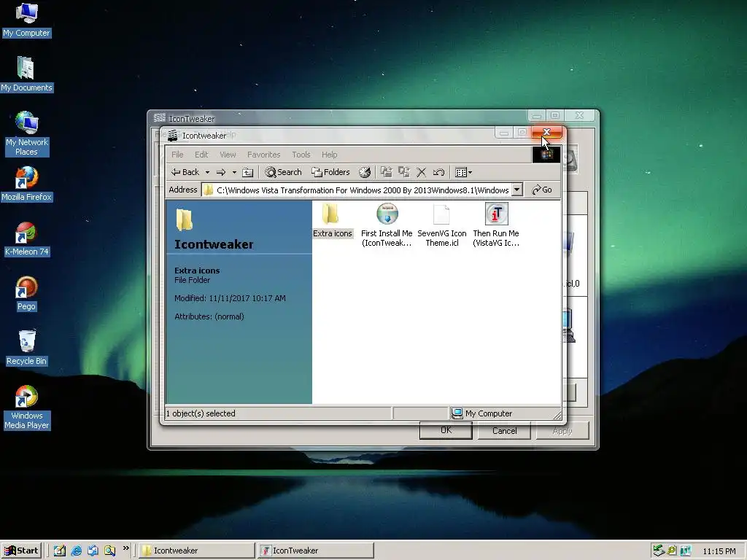Screen dimensions: 747x560
Task: Open the Forward history dropdown arrow
Action: coord(234,172)
